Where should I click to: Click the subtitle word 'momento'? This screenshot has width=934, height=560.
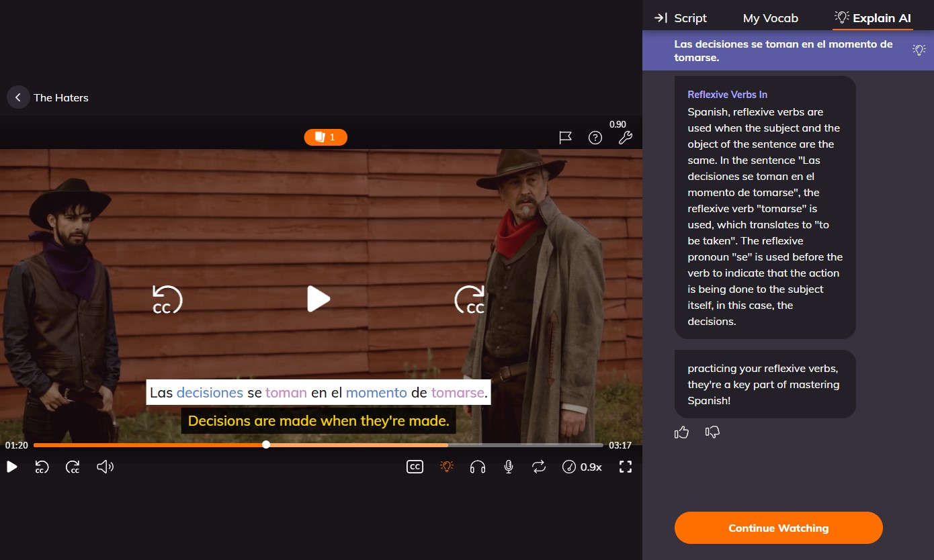point(376,393)
